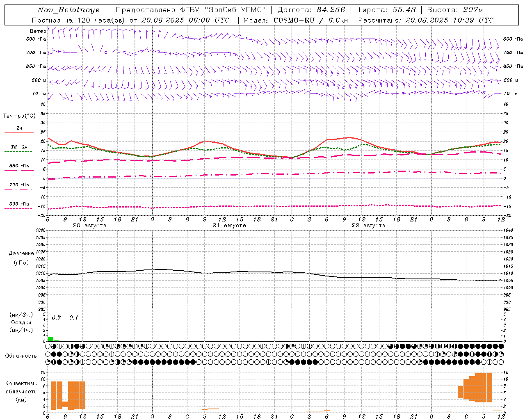Click the Тем-ра(°C) temperature panel title
This screenshot has width=525, height=420.
click(x=19, y=116)
